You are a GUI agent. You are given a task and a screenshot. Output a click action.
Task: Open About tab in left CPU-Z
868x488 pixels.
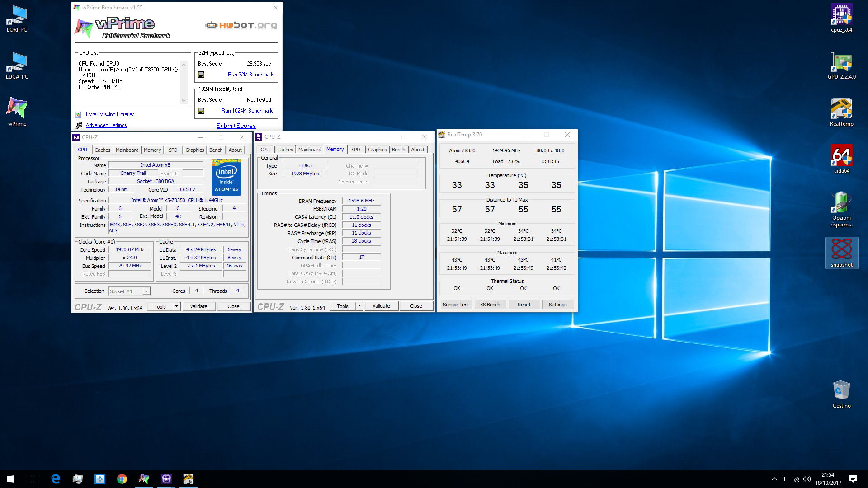235,150
